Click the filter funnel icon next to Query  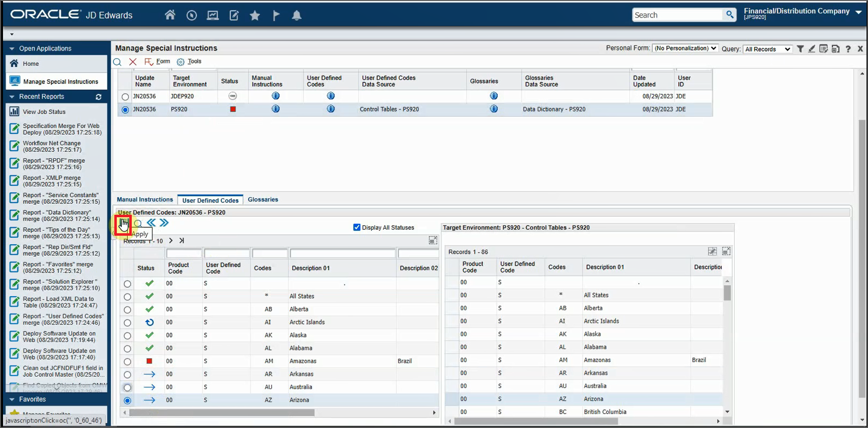pyautogui.click(x=800, y=49)
